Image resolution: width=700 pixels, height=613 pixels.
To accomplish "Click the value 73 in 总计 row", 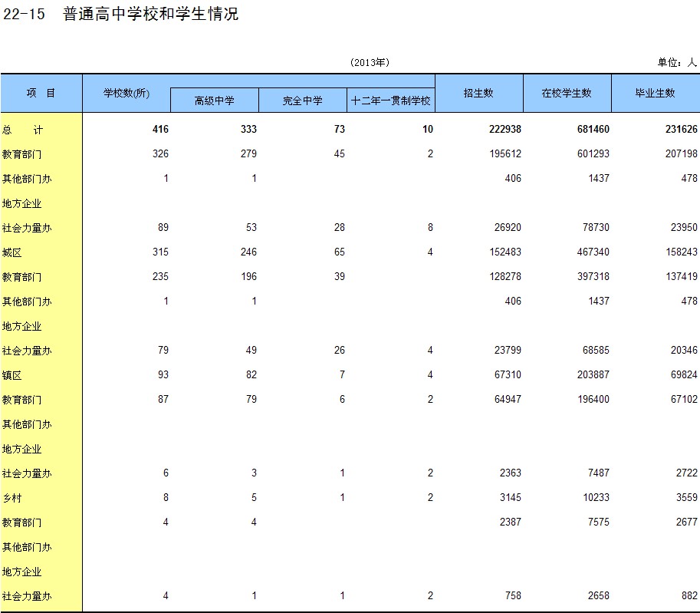I will click(340, 130).
